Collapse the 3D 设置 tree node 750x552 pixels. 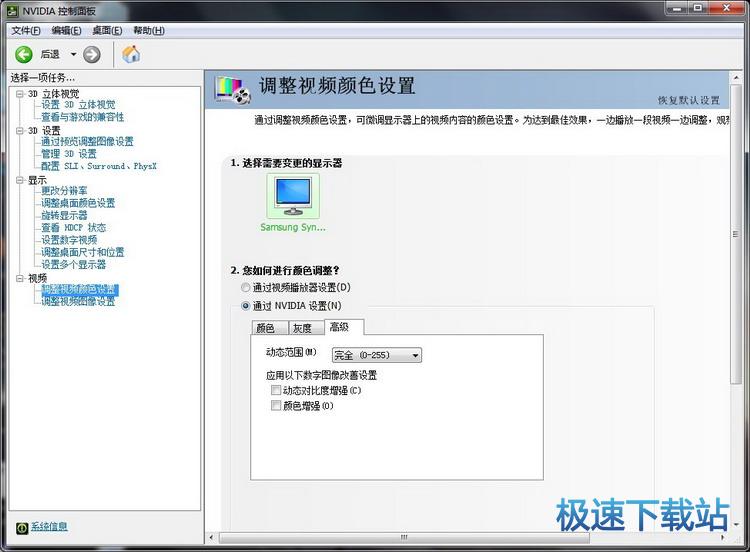20,131
